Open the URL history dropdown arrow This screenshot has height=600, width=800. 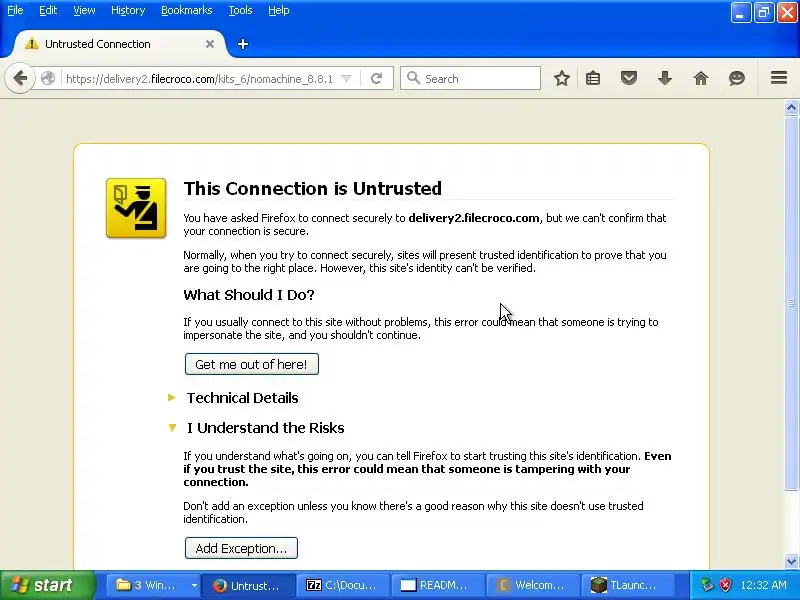point(346,79)
